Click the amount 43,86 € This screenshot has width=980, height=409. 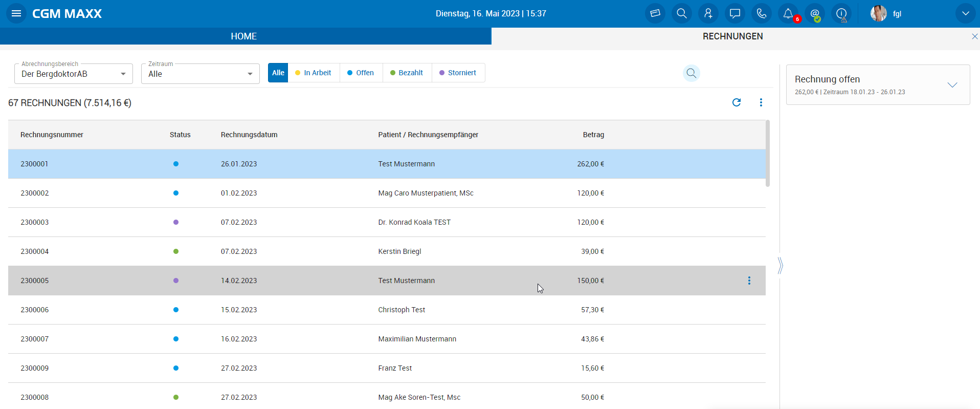click(592, 339)
